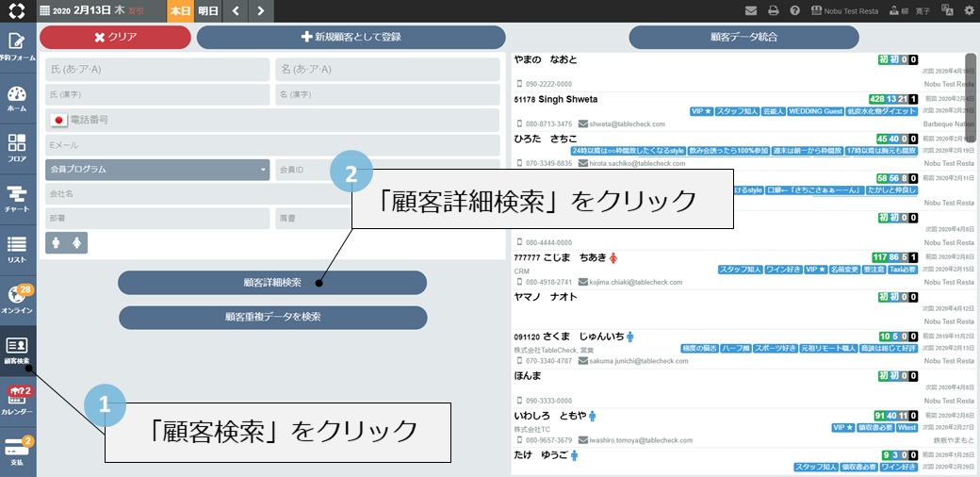Open settings gear icon in top bar
The image size is (980, 477).
(970, 10)
